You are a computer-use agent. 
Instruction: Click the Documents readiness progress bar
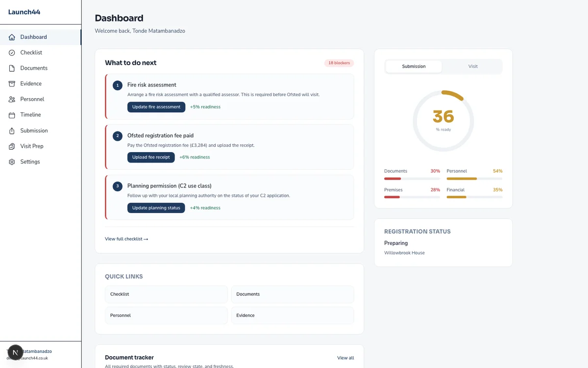[x=412, y=178]
